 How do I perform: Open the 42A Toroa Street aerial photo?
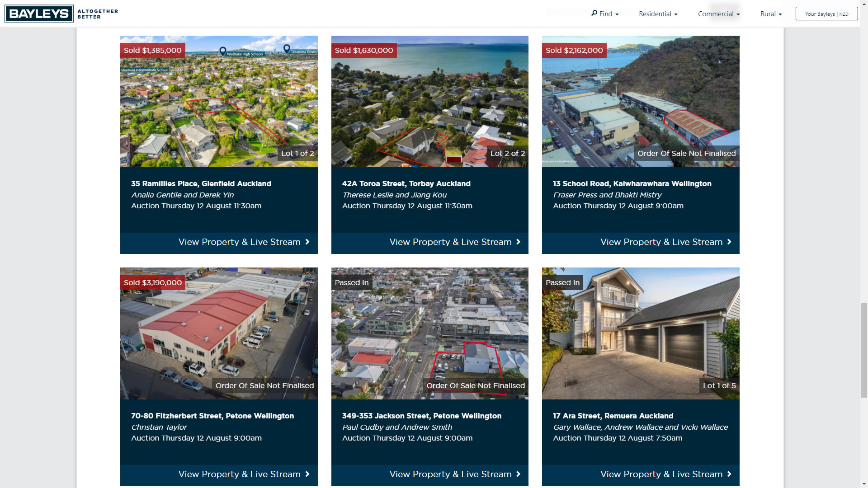click(x=429, y=102)
